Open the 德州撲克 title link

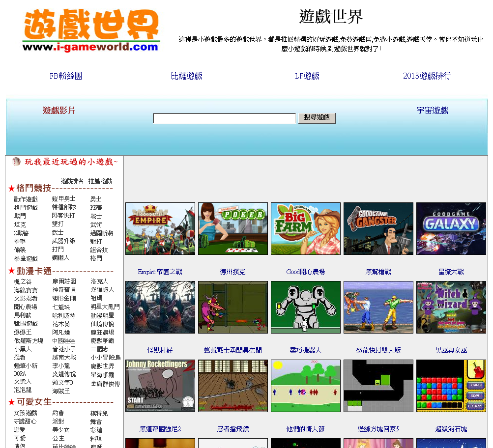point(232,272)
